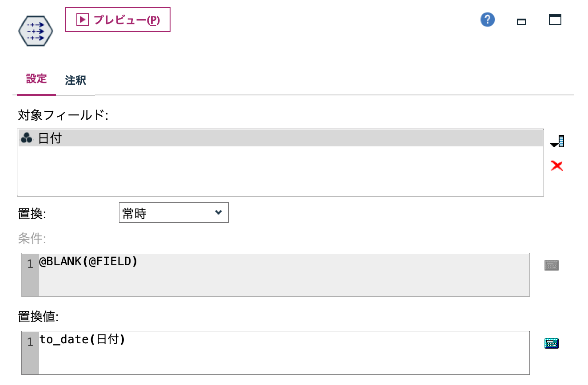Open the expression builder for 置換値

tap(551, 342)
